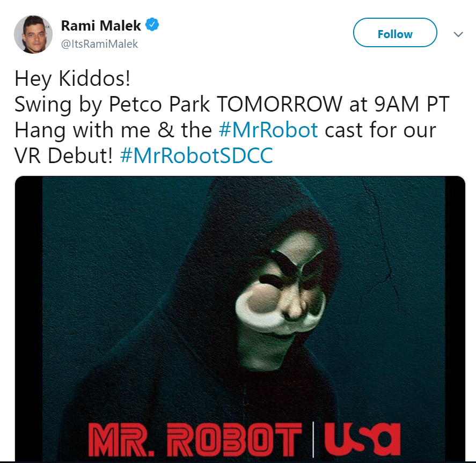The height and width of the screenshot is (463, 476).
Task: Open the #MrRobot hashtag
Action: [268, 130]
